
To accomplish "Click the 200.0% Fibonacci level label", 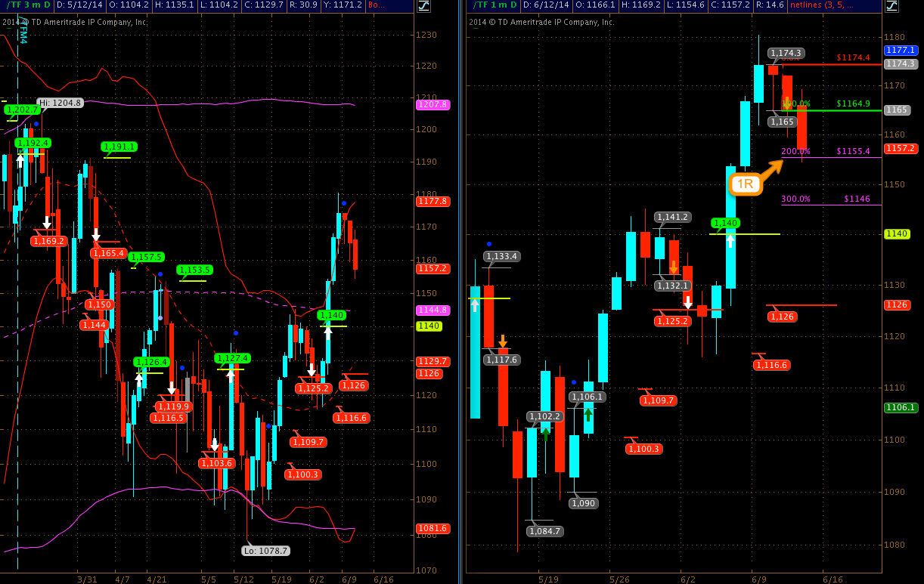I will [795, 151].
